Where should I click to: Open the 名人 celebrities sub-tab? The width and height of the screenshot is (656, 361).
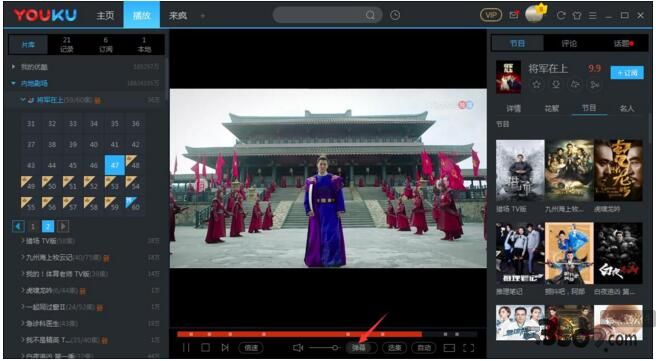pyautogui.click(x=627, y=108)
